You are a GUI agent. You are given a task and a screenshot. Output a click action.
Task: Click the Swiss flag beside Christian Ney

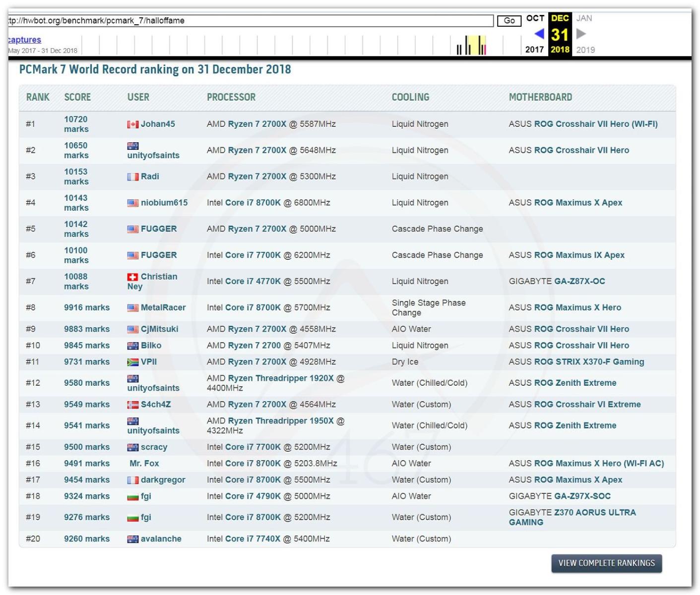pos(132,277)
